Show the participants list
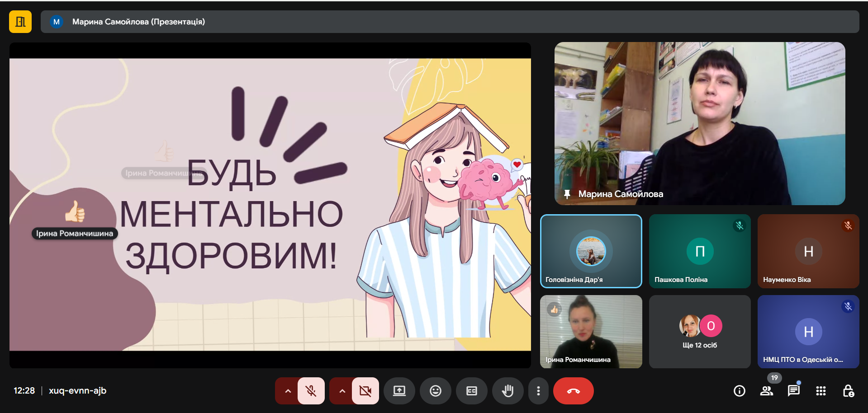 point(767,391)
